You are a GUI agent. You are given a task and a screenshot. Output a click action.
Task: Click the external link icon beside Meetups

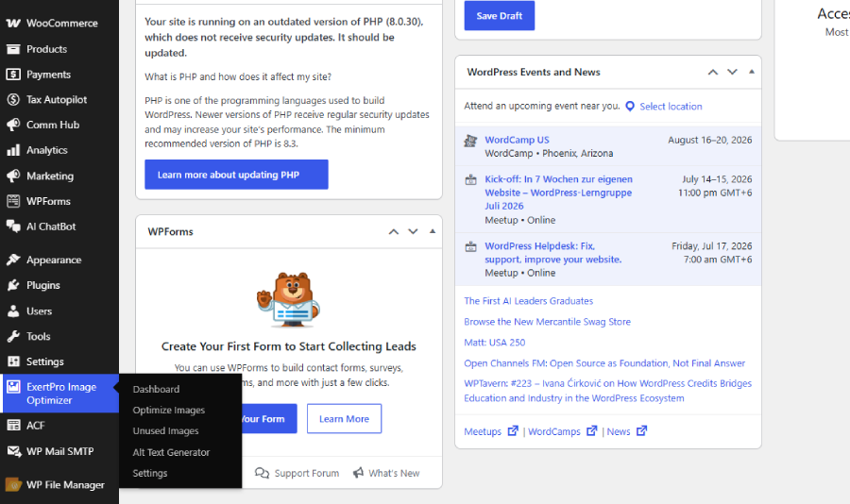tap(513, 430)
